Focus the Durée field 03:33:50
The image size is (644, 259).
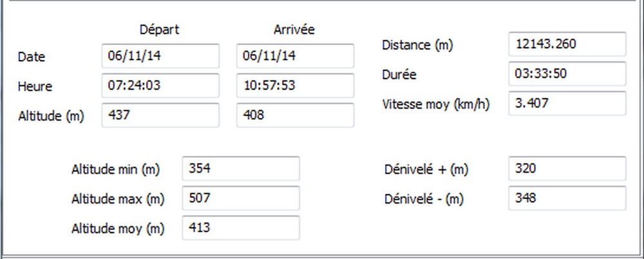pos(567,73)
